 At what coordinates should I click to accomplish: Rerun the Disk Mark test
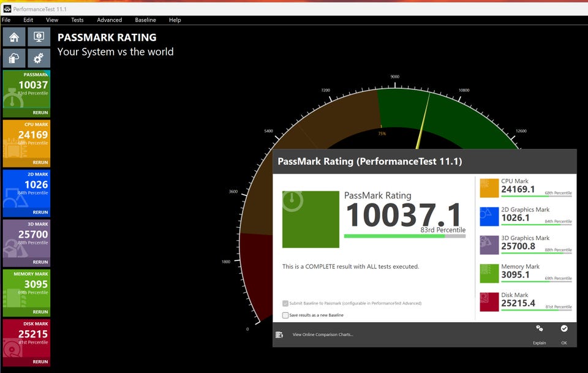[40, 362]
